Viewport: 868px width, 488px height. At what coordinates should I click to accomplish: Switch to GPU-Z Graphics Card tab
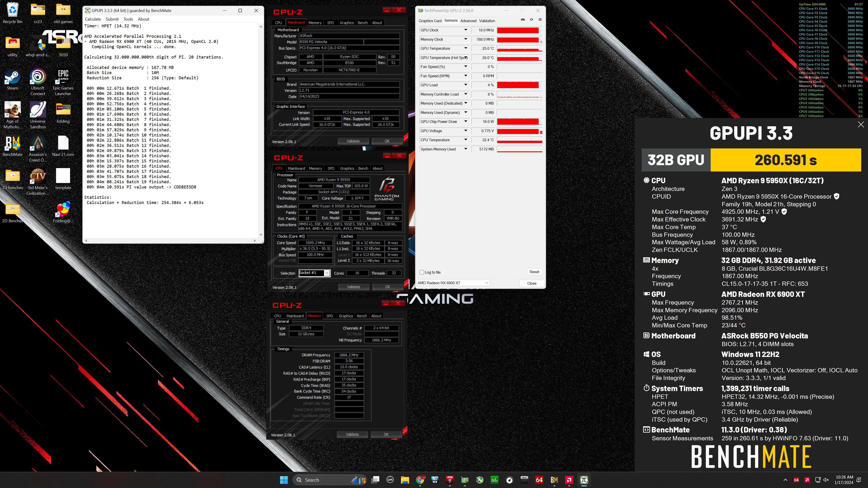(x=430, y=21)
